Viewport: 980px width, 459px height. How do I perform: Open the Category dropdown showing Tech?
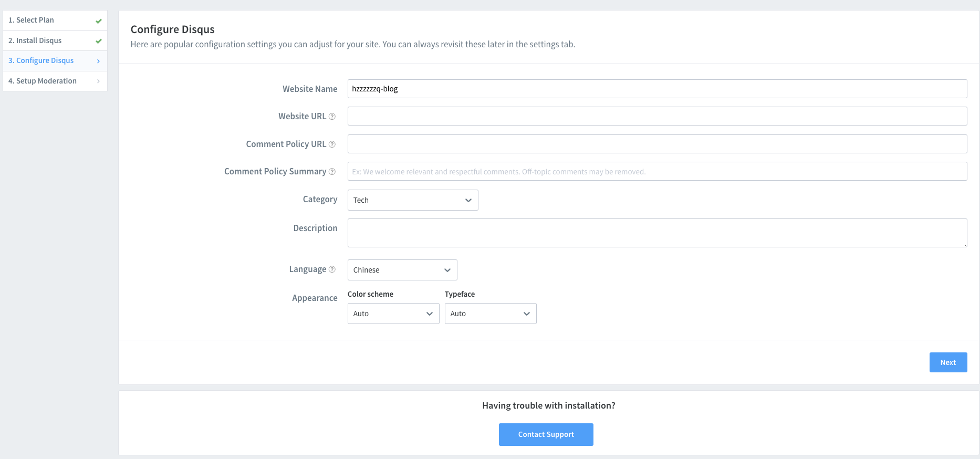coord(413,200)
